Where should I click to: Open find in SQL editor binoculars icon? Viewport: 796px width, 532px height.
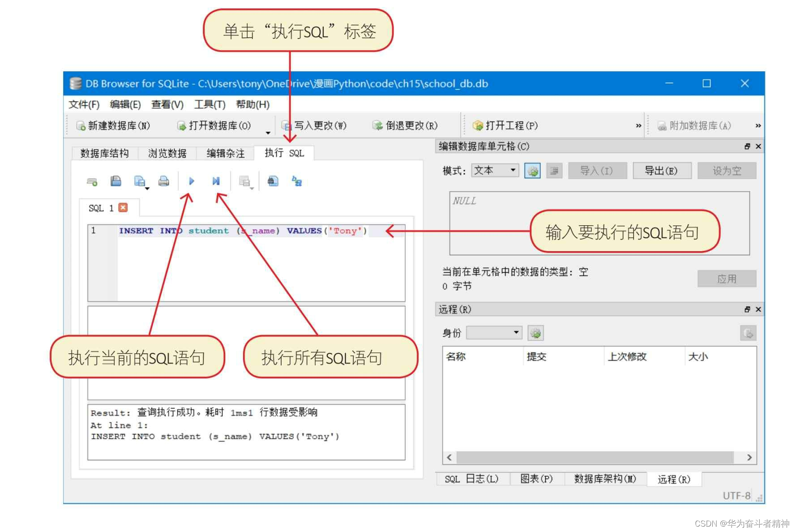[273, 181]
